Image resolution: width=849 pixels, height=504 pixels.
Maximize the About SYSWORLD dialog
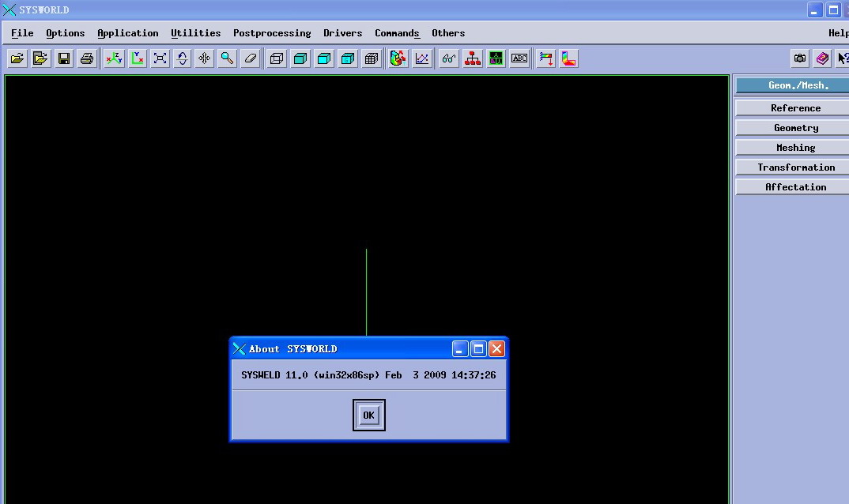[x=478, y=349]
